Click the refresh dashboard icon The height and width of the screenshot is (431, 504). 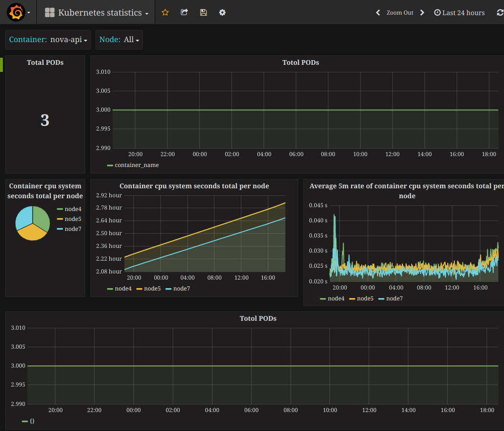[x=500, y=13]
